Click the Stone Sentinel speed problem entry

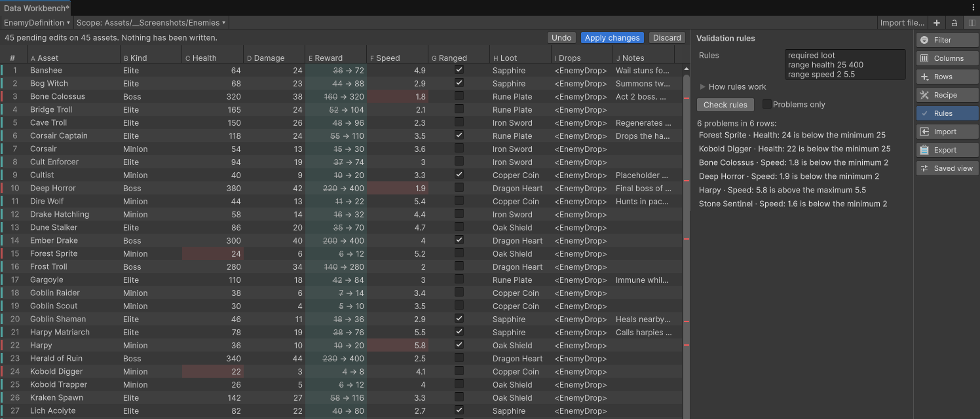(793, 204)
